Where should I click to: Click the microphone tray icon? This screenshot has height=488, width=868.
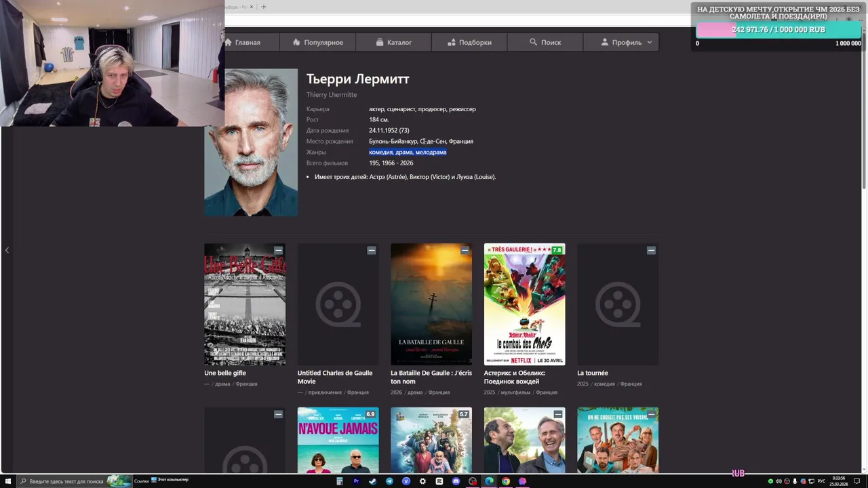(x=795, y=481)
